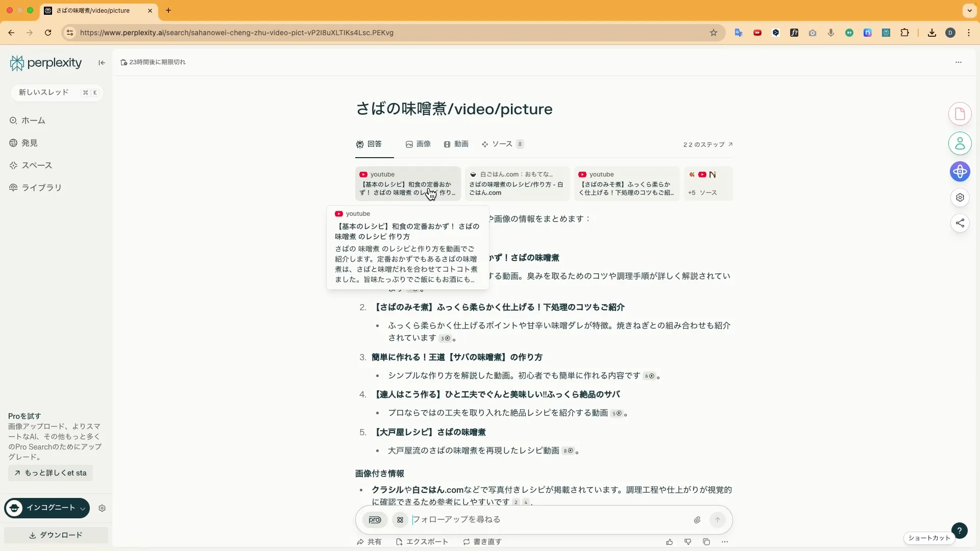Open the account profile icon on the right
The image size is (980, 551).
click(x=960, y=143)
